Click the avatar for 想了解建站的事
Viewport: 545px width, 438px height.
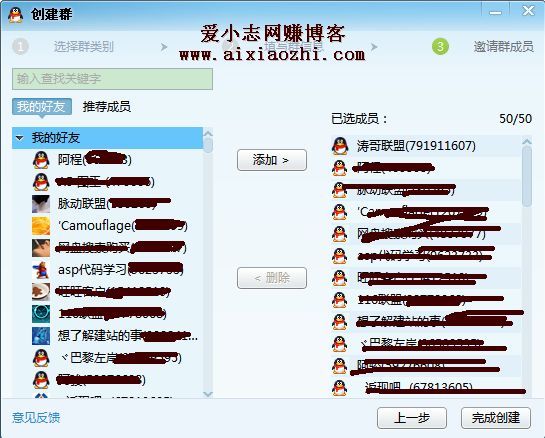(41, 336)
